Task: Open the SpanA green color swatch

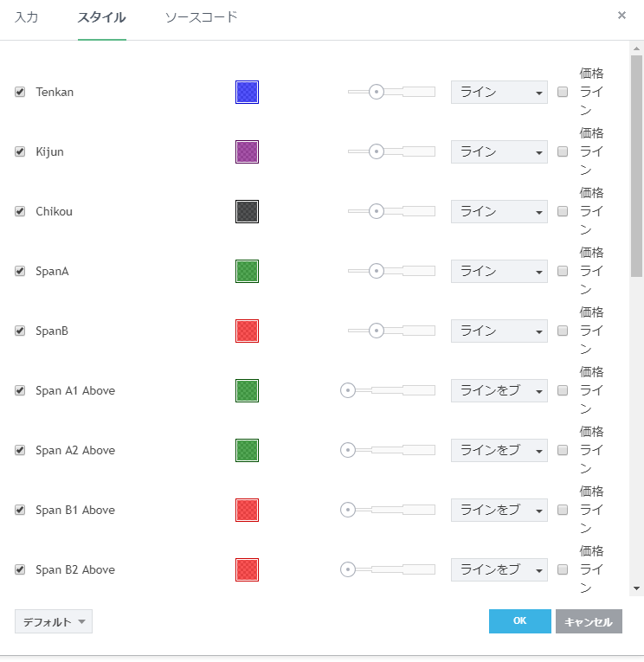Action: (x=247, y=272)
